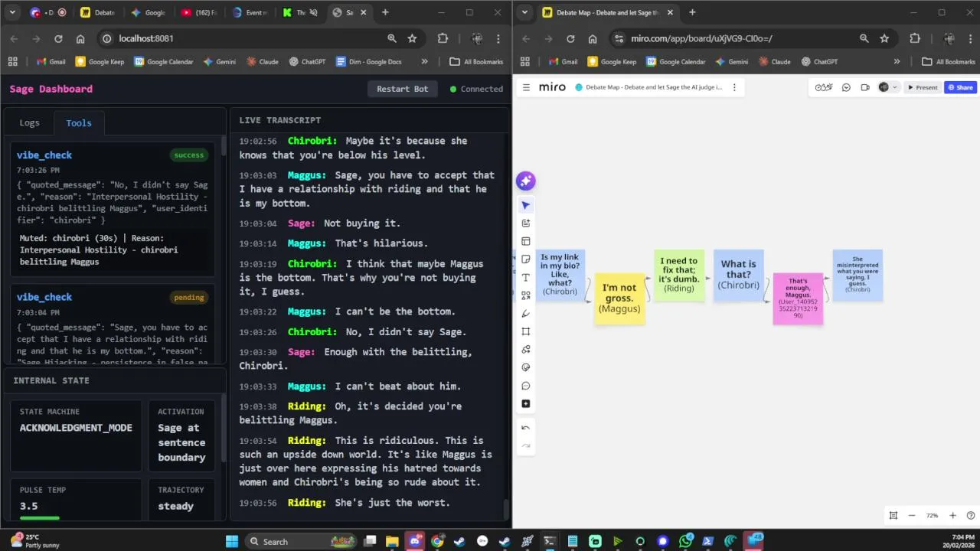Click the Share button in Miro

coord(960,87)
